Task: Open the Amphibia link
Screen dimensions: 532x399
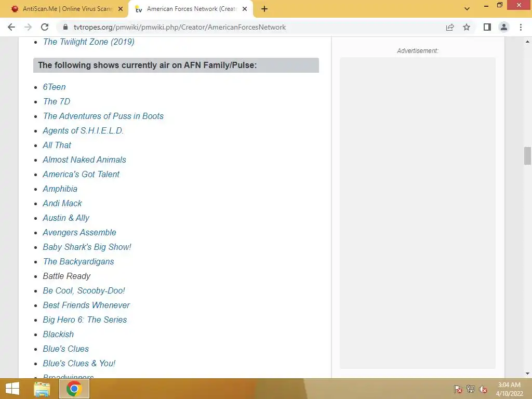Action: (x=60, y=189)
